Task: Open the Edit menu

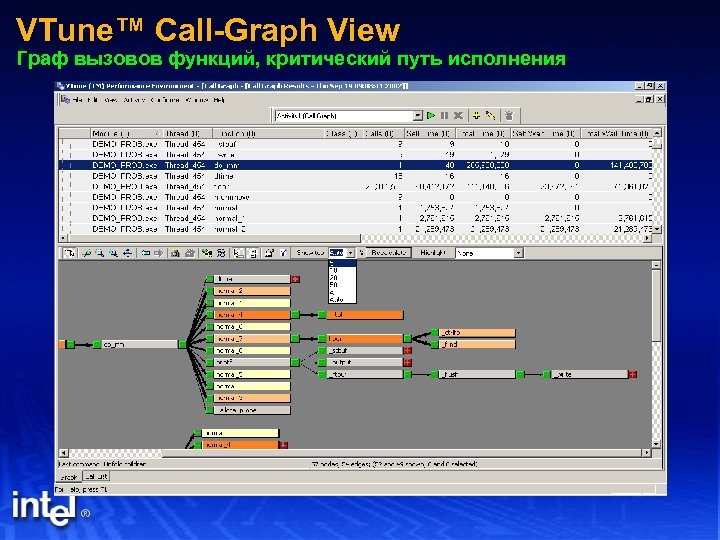Action: pyautogui.click(x=93, y=100)
